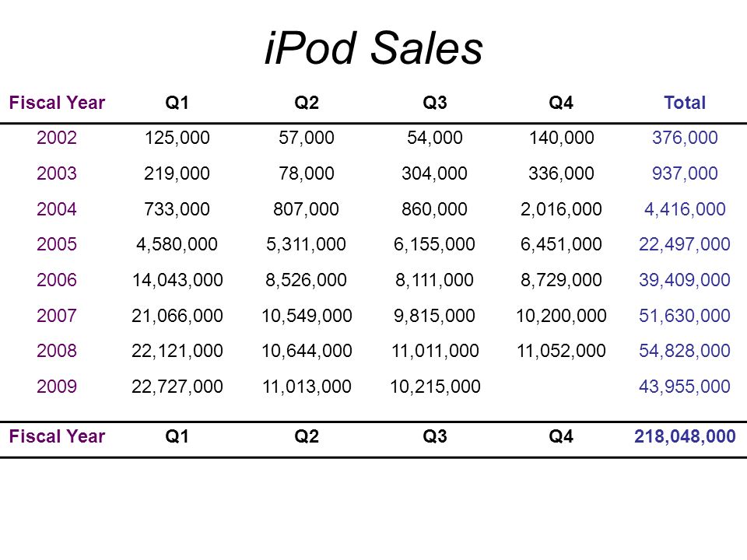Click grand total 218,048,000
747x560 pixels.
click(x=685, y=436)
